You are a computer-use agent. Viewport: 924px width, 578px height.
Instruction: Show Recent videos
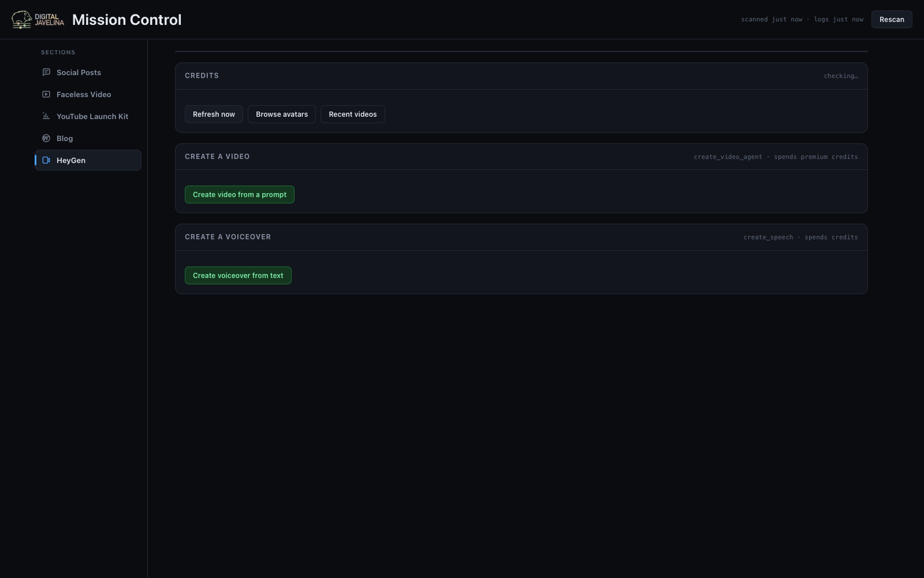coord(353,114)
